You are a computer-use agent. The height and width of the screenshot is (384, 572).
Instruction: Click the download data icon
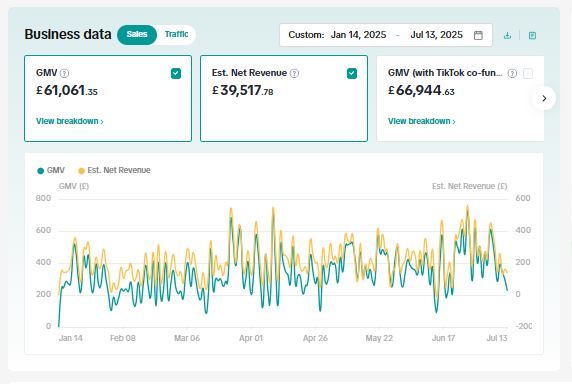pos(507,35)
